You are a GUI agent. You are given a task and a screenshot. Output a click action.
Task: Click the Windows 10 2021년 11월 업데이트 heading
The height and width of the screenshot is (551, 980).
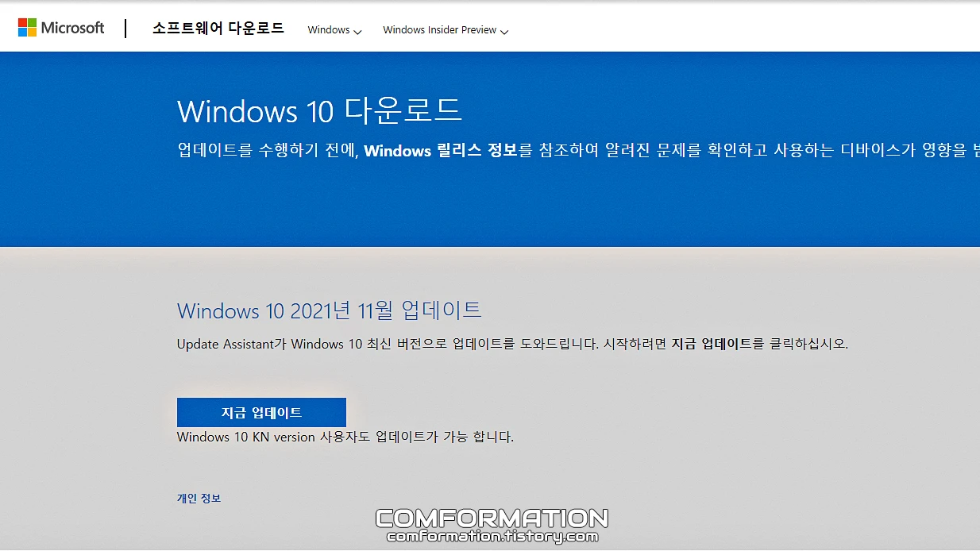point(329,310)
